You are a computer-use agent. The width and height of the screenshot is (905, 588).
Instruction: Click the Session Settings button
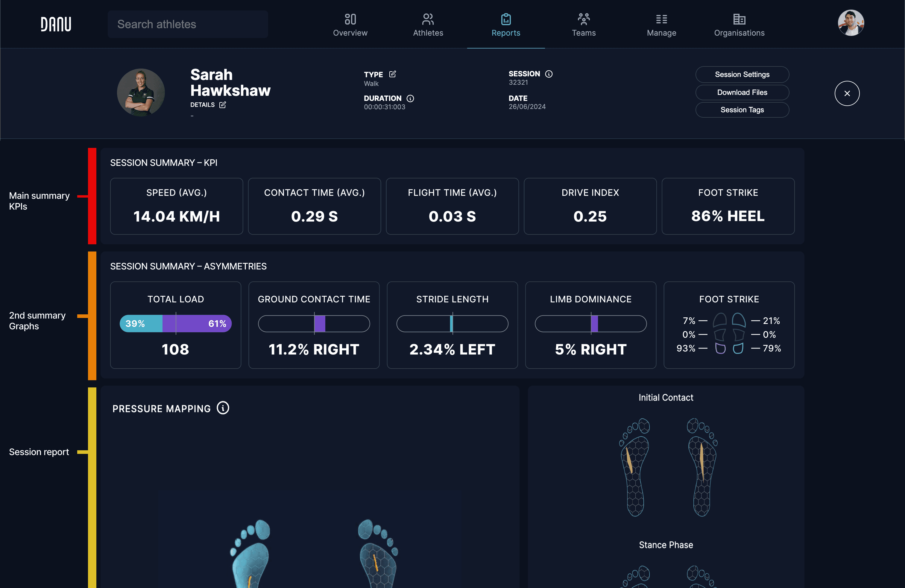click(x=742, y=75)
